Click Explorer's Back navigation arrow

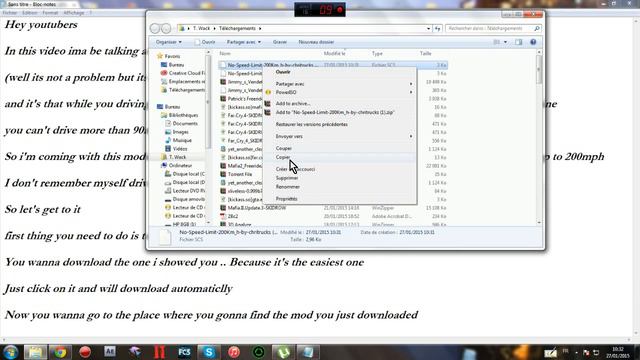[x=155, y=28]
